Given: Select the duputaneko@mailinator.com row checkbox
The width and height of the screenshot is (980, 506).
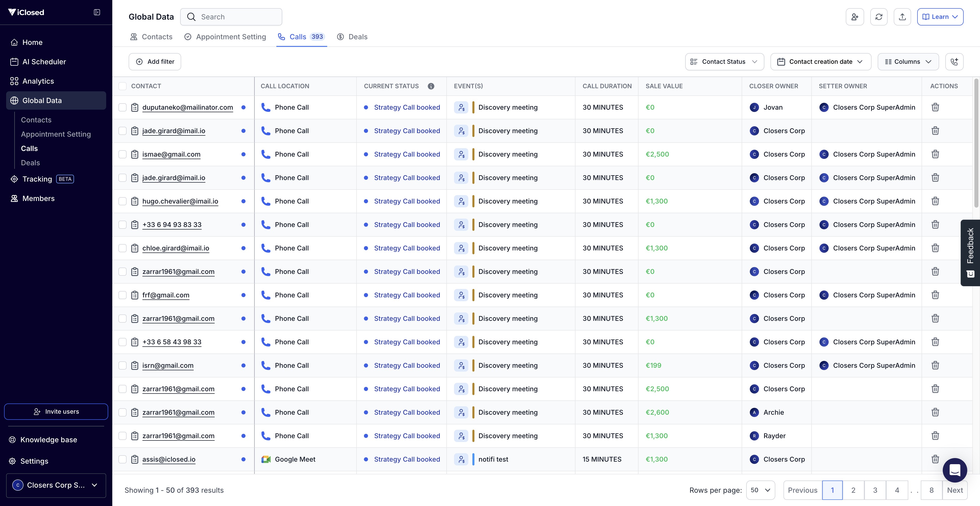Looking at the screenshot, I should click(x=122, y=108).
